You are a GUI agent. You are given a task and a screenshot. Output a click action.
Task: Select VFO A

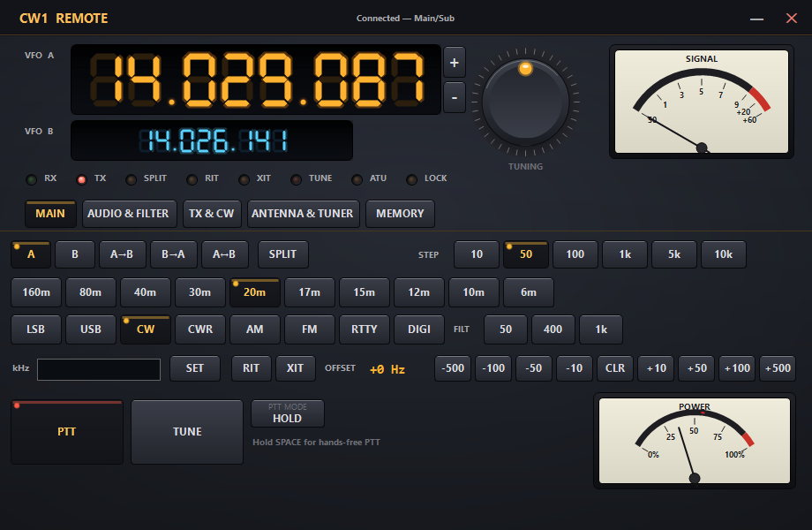pos(31,254)
